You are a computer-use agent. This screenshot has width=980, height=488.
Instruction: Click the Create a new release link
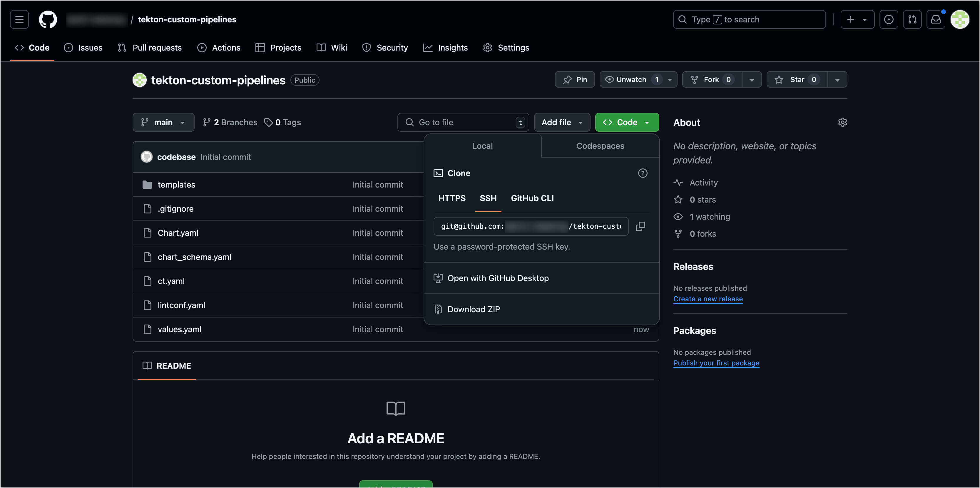(x=708, y=299)
